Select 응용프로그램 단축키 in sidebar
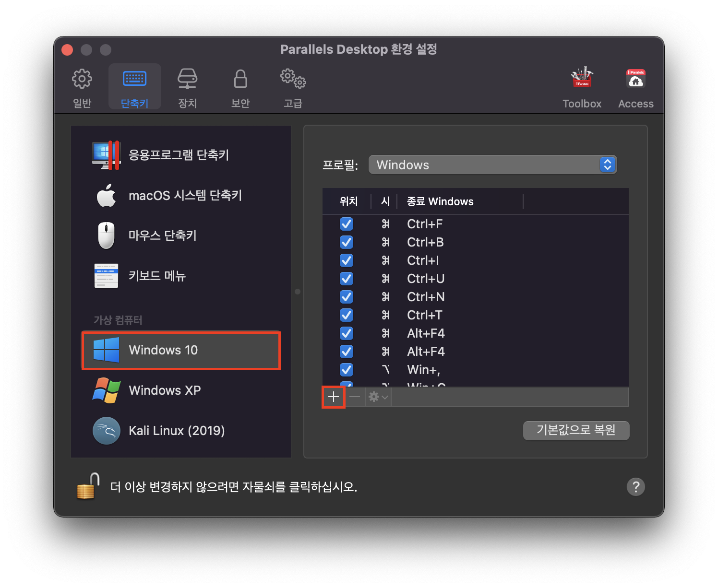Screen dimensions: 718x588 [x=181, y=155]
